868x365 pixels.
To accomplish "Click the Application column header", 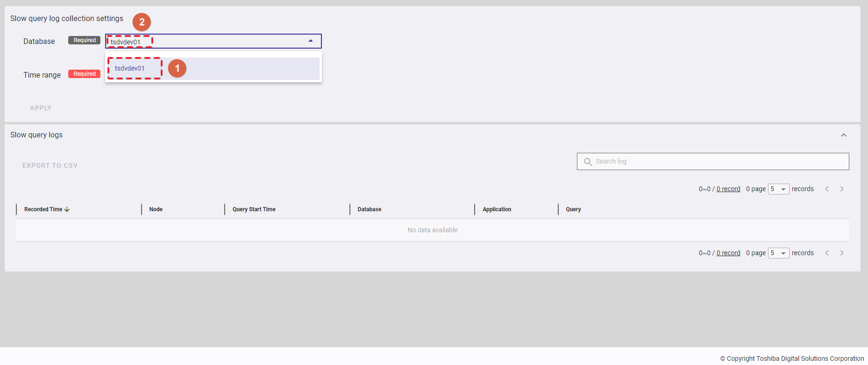I will 497,209.
